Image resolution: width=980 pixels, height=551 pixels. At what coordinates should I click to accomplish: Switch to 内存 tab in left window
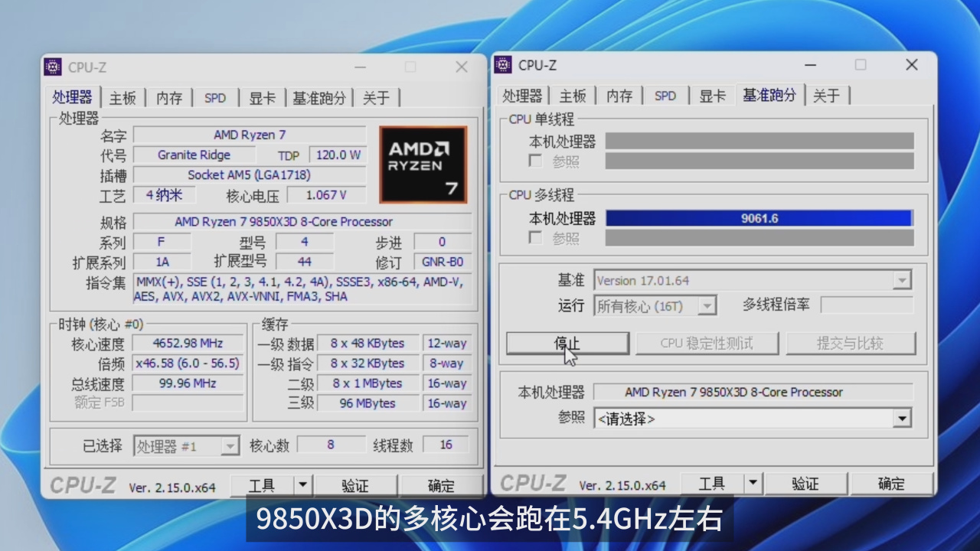click(169, 98)
